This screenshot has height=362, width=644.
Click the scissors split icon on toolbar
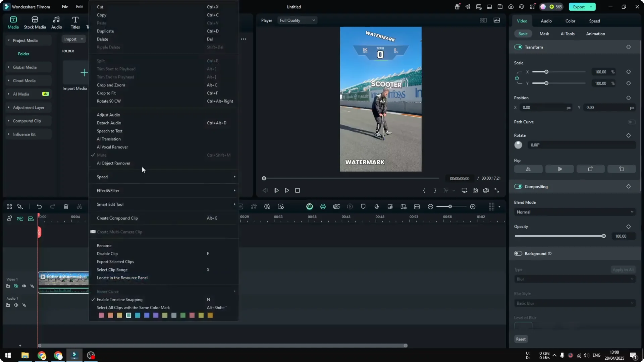79,206
